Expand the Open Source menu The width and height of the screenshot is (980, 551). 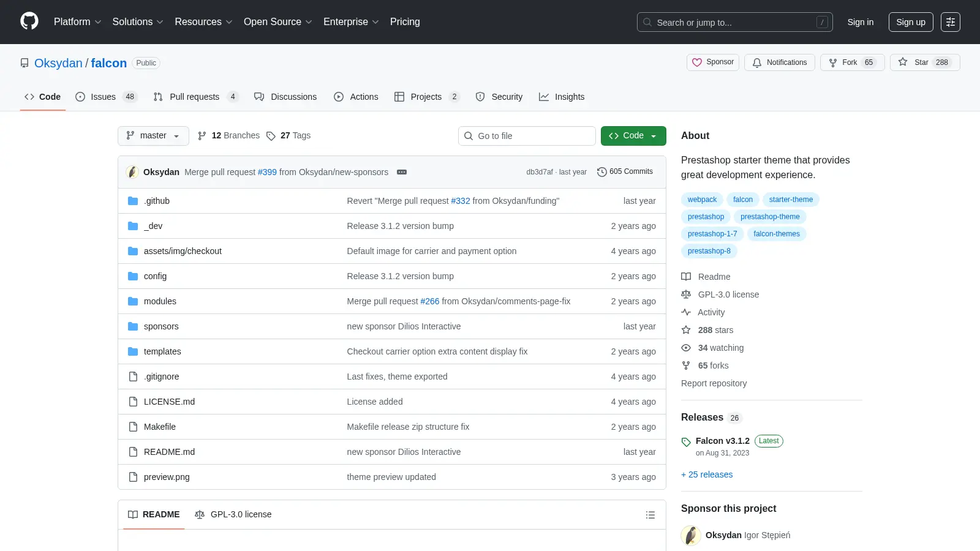[x=278, y=22]
